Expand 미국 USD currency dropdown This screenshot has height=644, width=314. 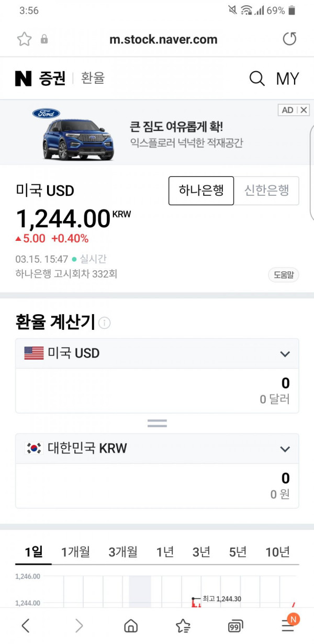157,353
